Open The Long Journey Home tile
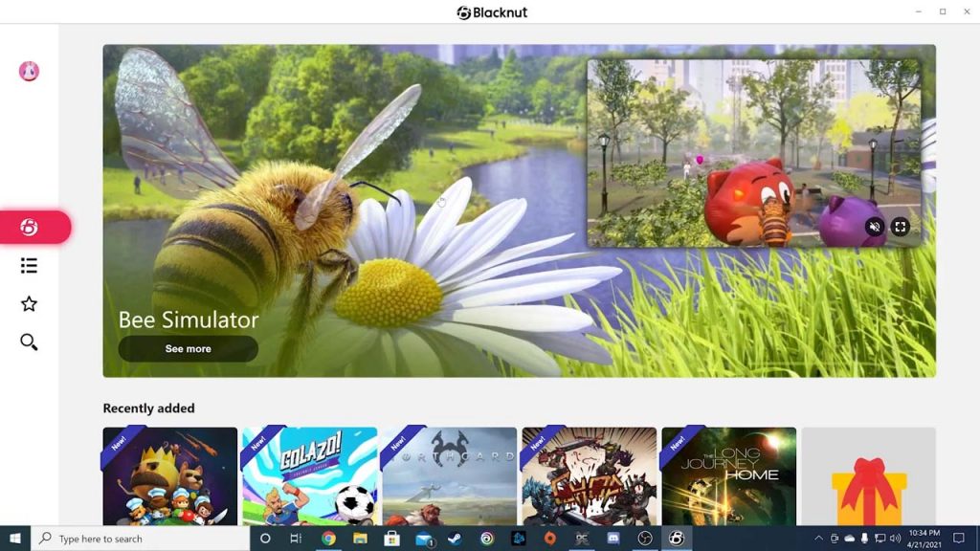This screenshot has width=980, height=551. (x=728, y=476)
